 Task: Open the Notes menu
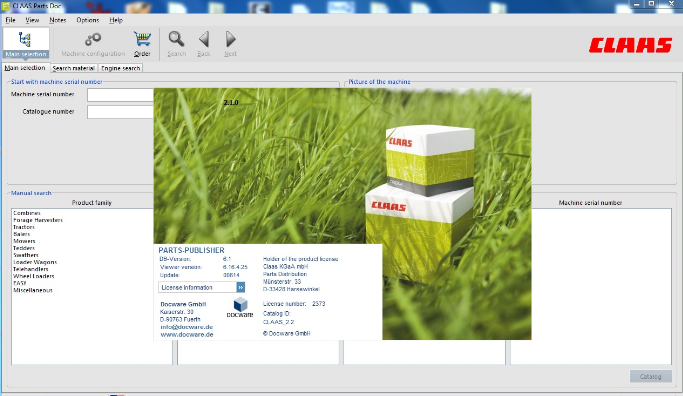pos(57,20)
